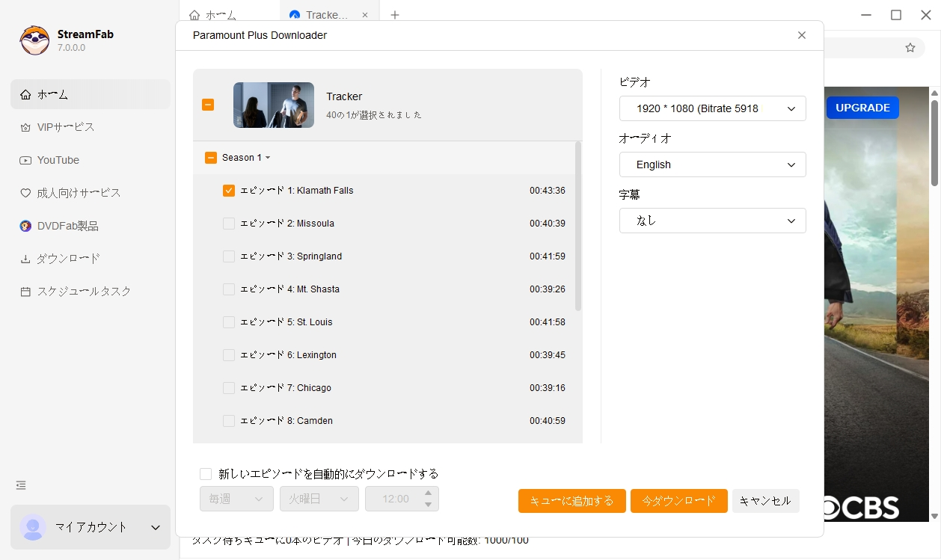Open DVDFab製品 in sidebar
941x560 pixels.
coord(67,226)
